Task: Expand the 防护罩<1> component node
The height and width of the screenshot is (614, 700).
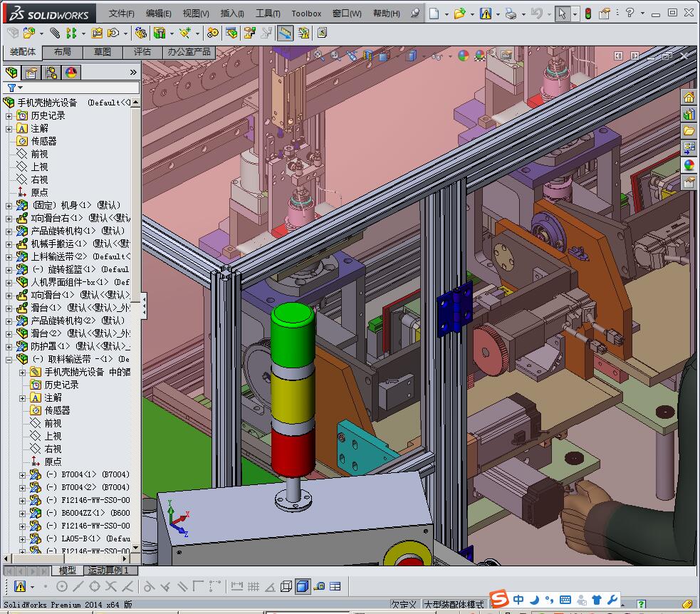Action: click(9, 346)
